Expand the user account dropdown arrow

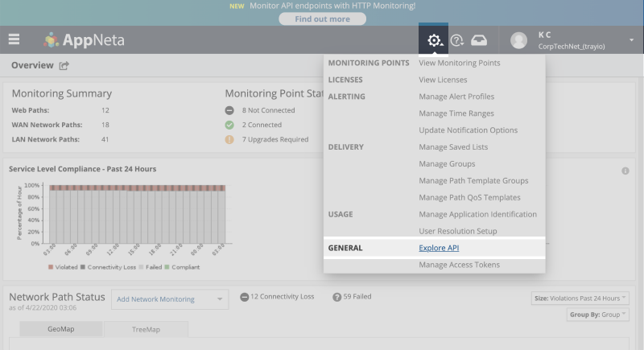coord(631,40)
